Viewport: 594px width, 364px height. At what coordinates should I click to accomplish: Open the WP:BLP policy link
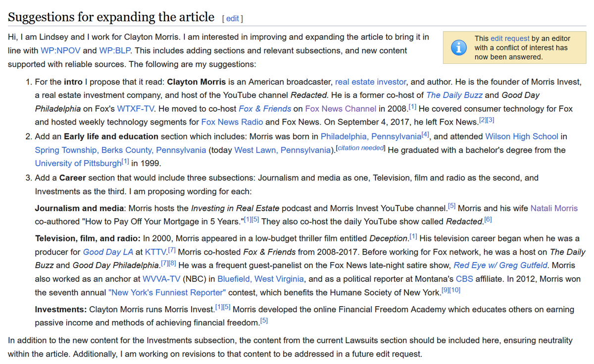point(116,50)
